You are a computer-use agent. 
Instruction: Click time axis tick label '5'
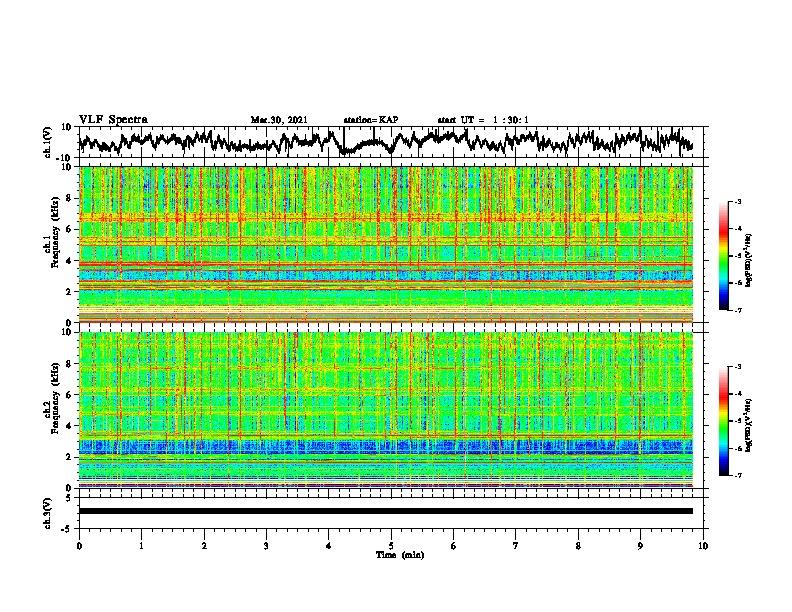pos(391,546)
